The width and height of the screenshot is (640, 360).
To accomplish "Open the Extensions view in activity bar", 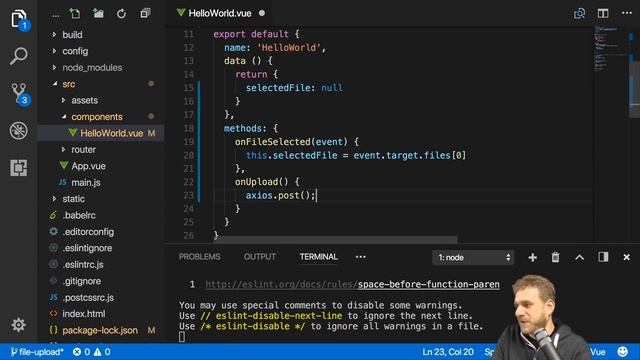I will tap(19, 168).
